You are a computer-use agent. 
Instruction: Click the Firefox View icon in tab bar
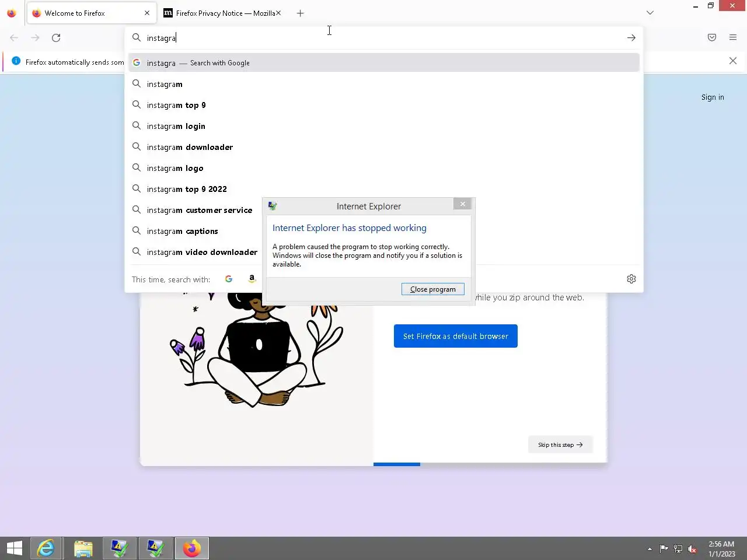[12, 13]
